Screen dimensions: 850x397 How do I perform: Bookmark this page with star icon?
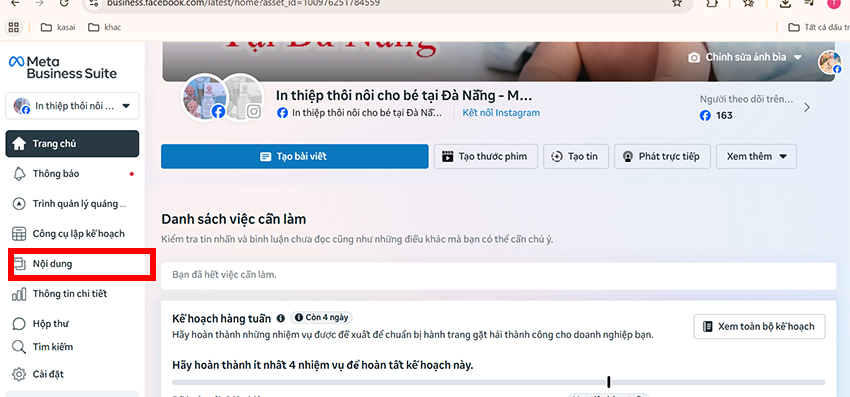pyautogui.click(x=677, y=3)
